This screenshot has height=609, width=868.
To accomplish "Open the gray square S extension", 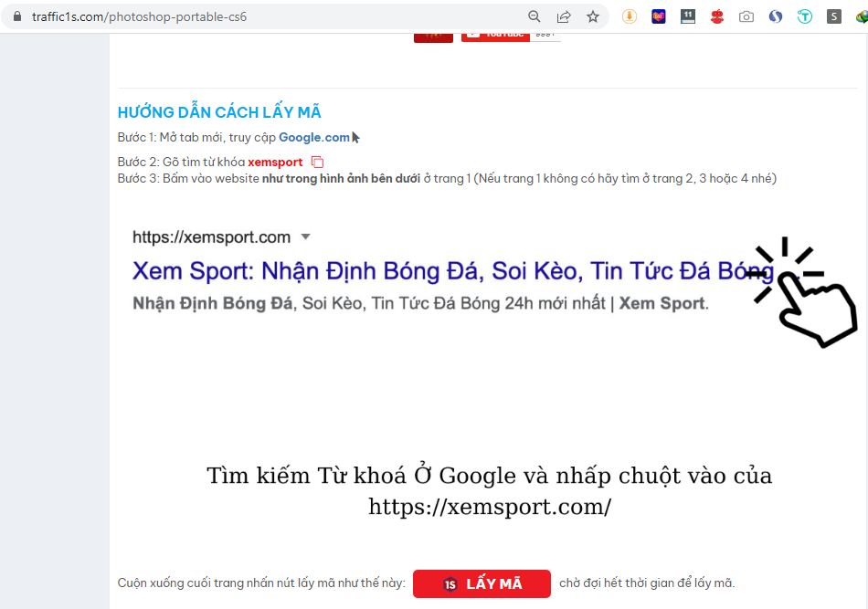I will pyautogui.click(x=833, y=16).
